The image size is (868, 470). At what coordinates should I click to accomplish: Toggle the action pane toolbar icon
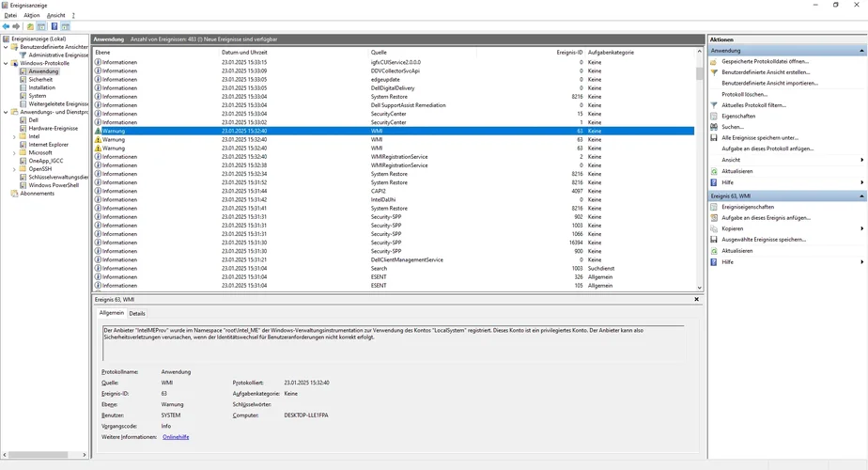(66, 26)
